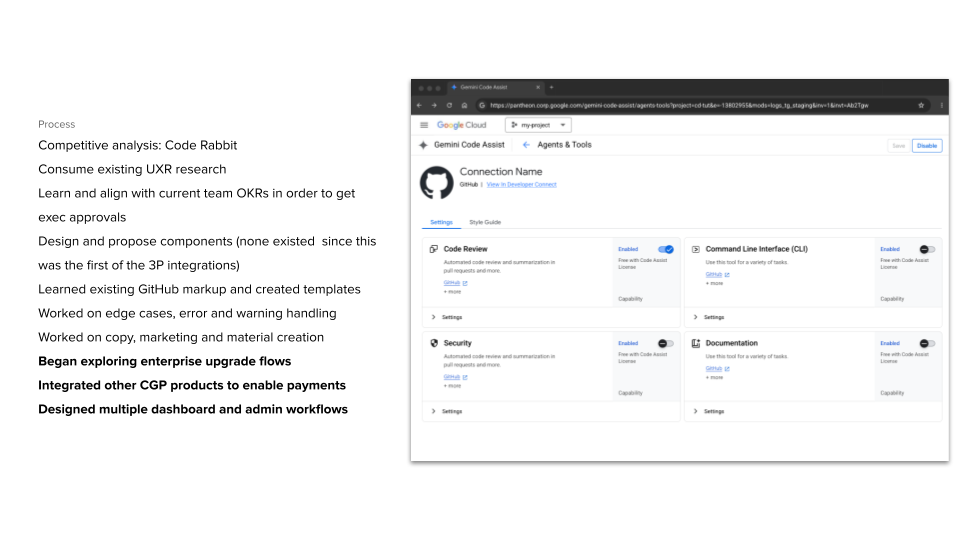
Task: Bookmark the page with the star icon
Action: click(x=921, y=105)
